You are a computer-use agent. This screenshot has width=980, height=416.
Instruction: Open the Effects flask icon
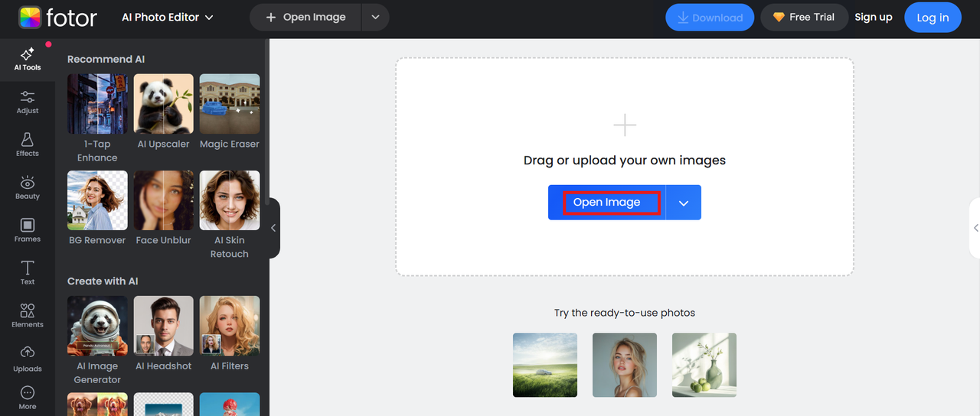(x=28, y=144)
